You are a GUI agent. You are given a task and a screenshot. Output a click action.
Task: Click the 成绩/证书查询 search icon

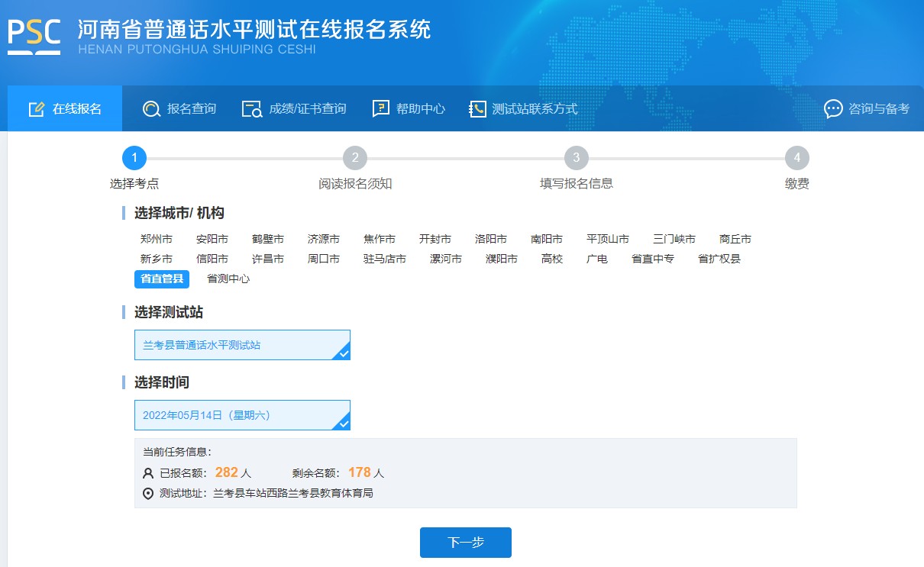coord(251,109)
